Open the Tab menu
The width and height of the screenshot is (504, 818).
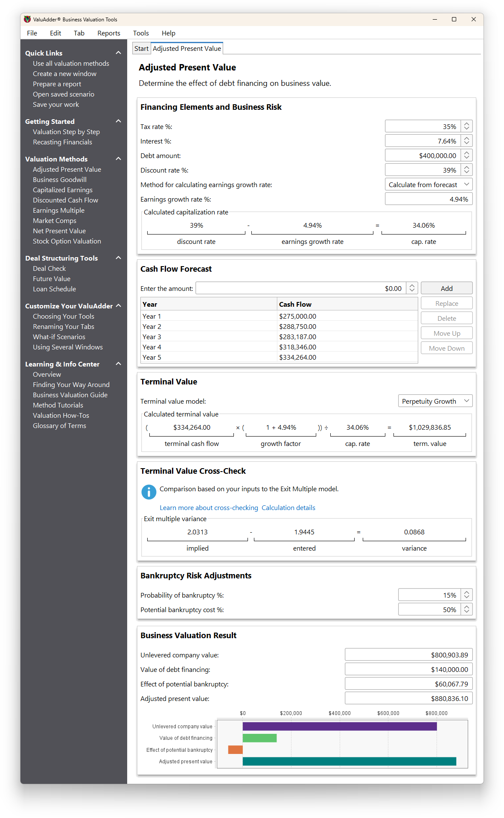tap(79, 33)
